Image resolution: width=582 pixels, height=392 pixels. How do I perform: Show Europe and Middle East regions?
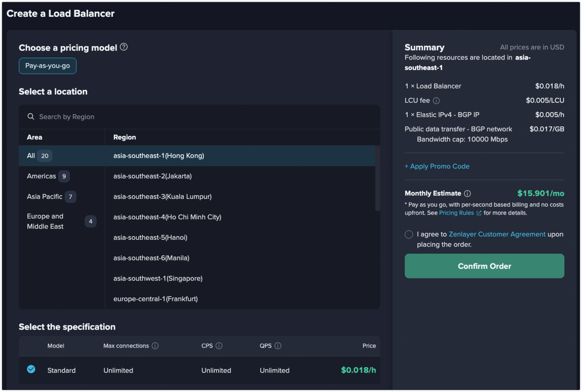45,221
